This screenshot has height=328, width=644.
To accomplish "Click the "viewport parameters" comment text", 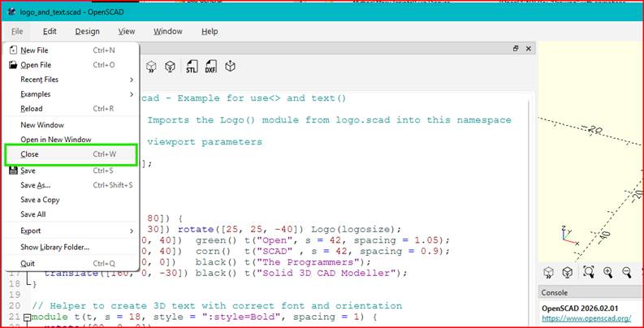I will (x=205, y=142).
